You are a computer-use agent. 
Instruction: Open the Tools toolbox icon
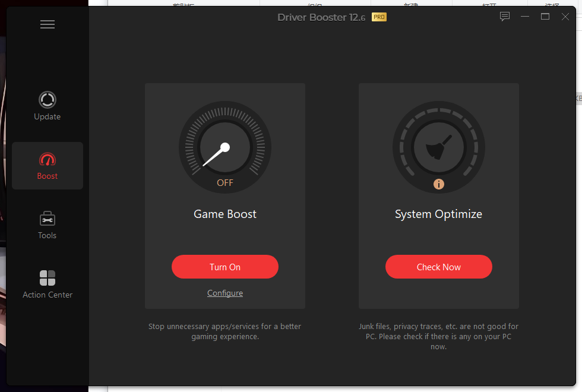pyautogui.click(x=48, y=219)
